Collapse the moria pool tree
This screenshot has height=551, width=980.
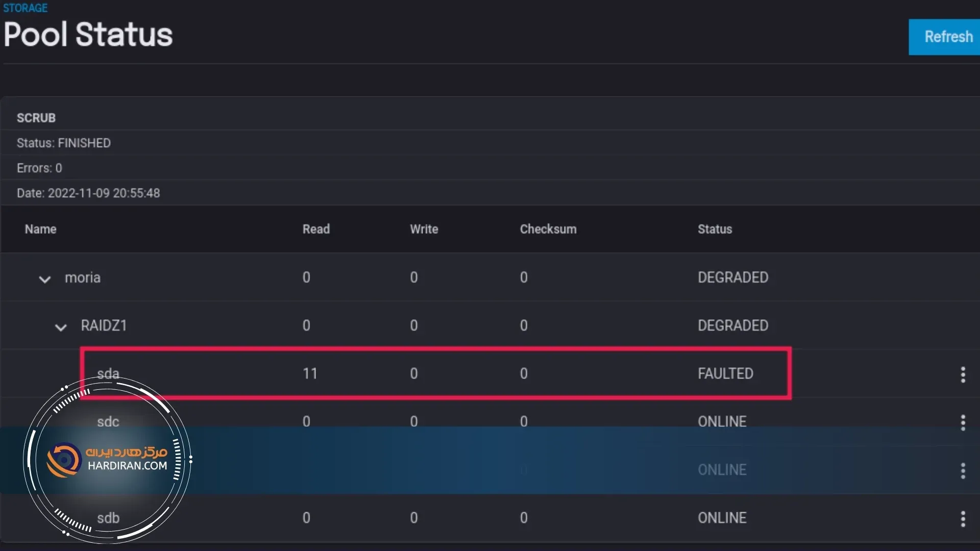tap(45, 279)
